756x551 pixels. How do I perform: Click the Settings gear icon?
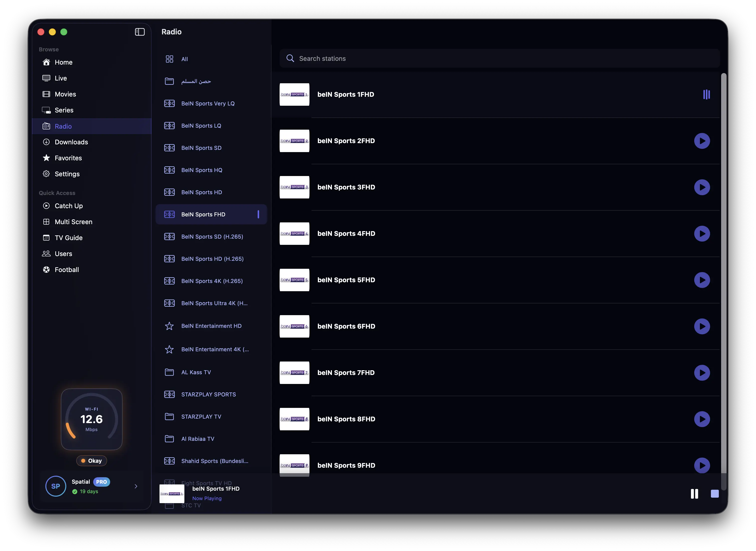(x=46, y=174)
